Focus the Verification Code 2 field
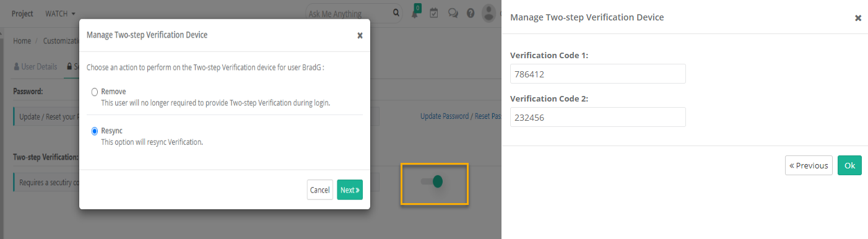The image size is (868, 239). click(x=597, y=117)
